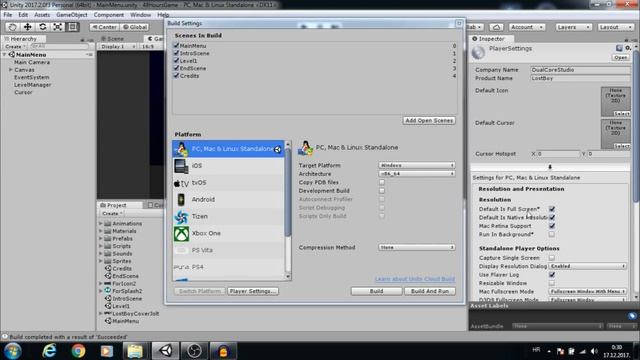The image size is (640, 360).
Task: Open Architecture dropdown
Action: point(417,174)
